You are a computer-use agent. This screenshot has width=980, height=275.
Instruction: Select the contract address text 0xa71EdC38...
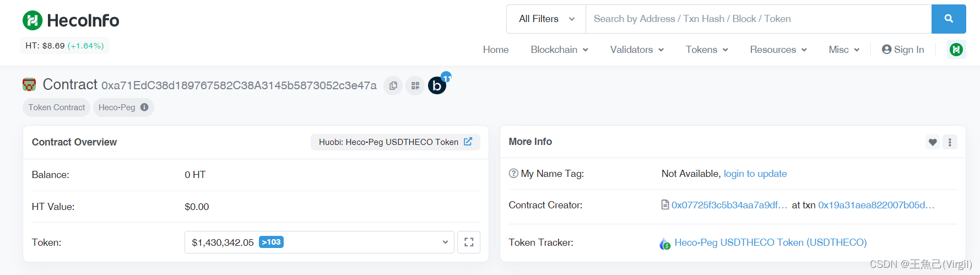pyautogui.click(x=239, y=85)
